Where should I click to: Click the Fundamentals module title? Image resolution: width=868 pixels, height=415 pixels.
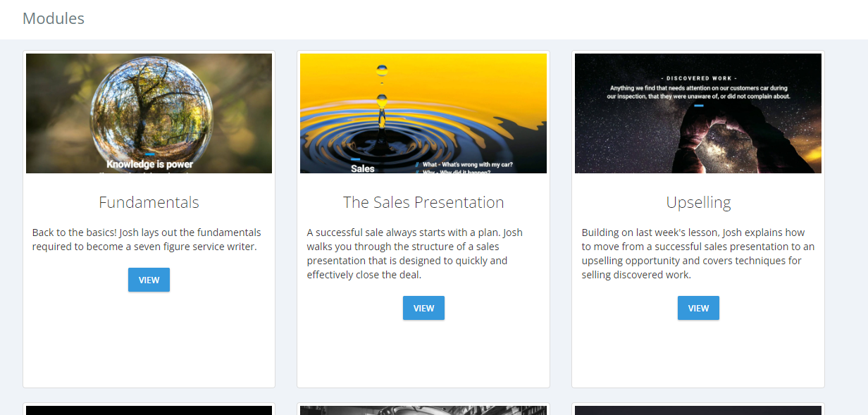point(149,203)
